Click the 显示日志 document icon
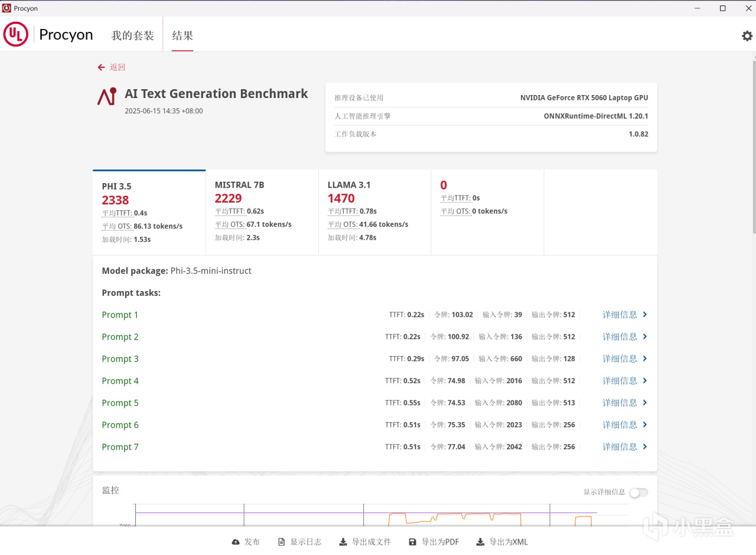This screenshot has width=756, height=555. pos(282,542)
